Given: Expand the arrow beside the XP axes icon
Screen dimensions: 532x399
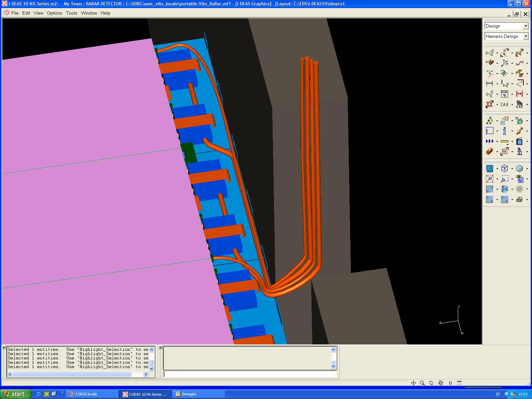Looking at the screenshot, I should coord(512,64).
